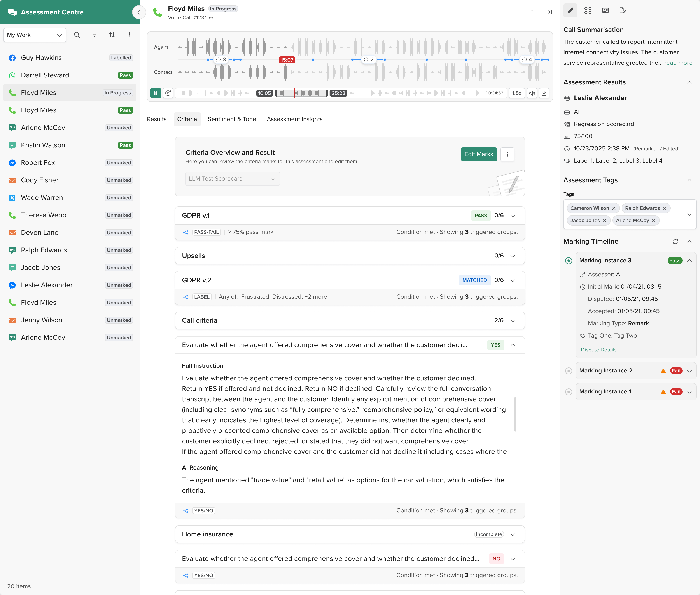
Task: Expand the NO comprehensive cover criterion
Action: 513,559
